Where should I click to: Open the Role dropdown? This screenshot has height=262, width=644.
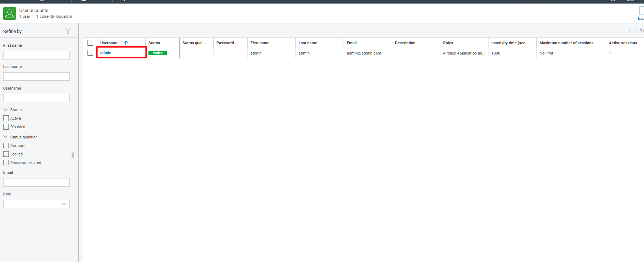click(x=36, y=204)
